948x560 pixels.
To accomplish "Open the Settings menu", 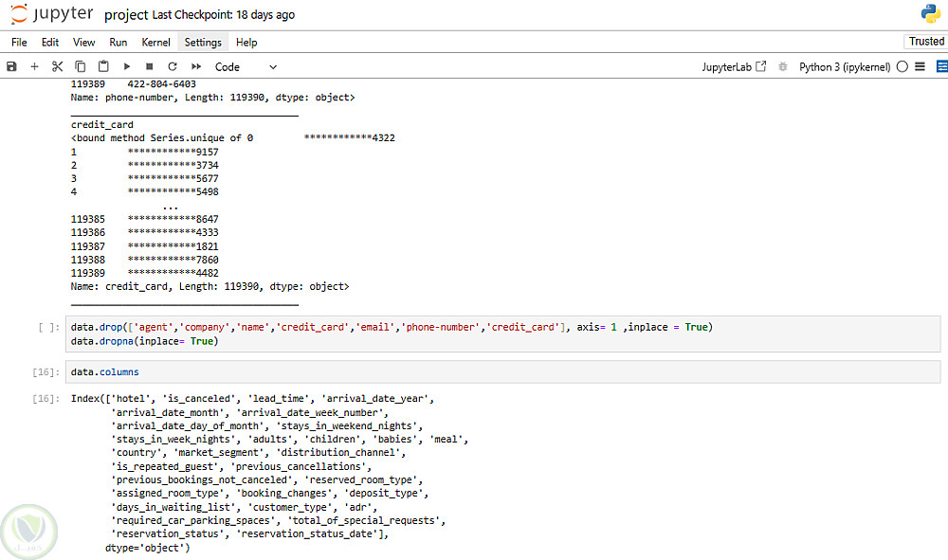I will [203, 43].
